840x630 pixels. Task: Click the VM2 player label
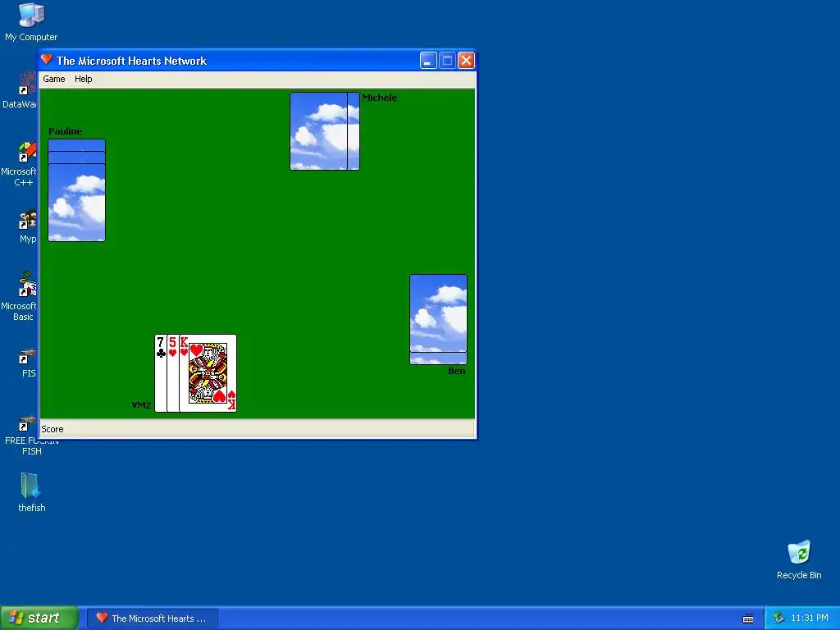click(141, 405)
